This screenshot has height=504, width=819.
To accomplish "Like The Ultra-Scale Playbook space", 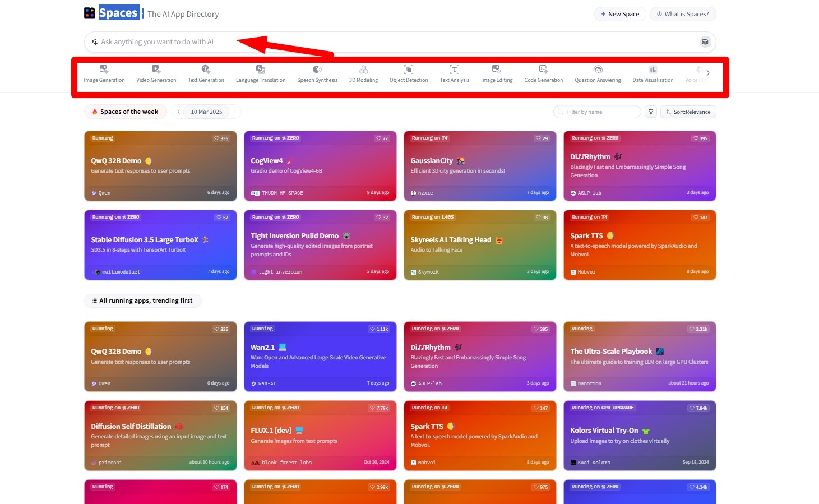I will click(699, 329).
